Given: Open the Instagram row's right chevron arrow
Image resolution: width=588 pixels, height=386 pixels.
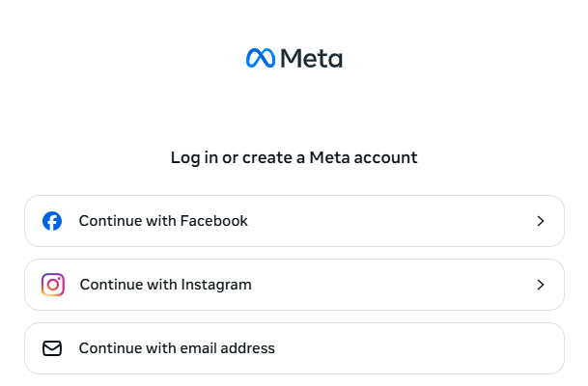Looking at the screenshot, I should 540,285.
